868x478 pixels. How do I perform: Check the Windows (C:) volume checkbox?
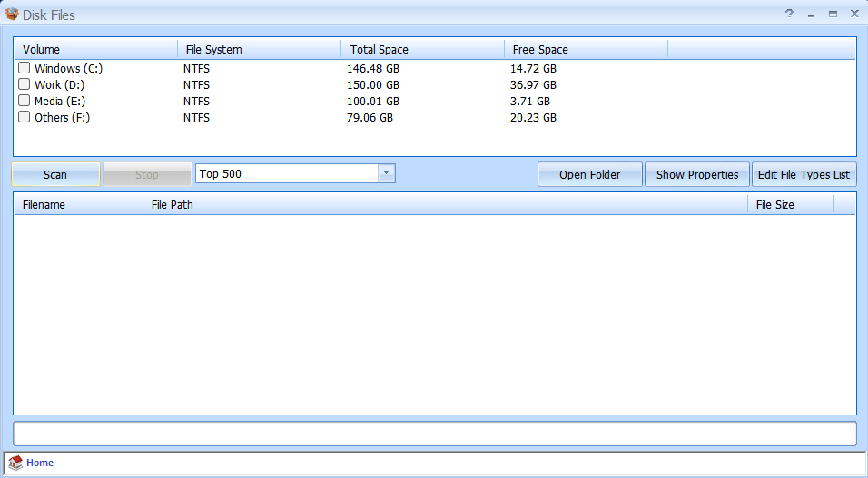pos(25,68)
